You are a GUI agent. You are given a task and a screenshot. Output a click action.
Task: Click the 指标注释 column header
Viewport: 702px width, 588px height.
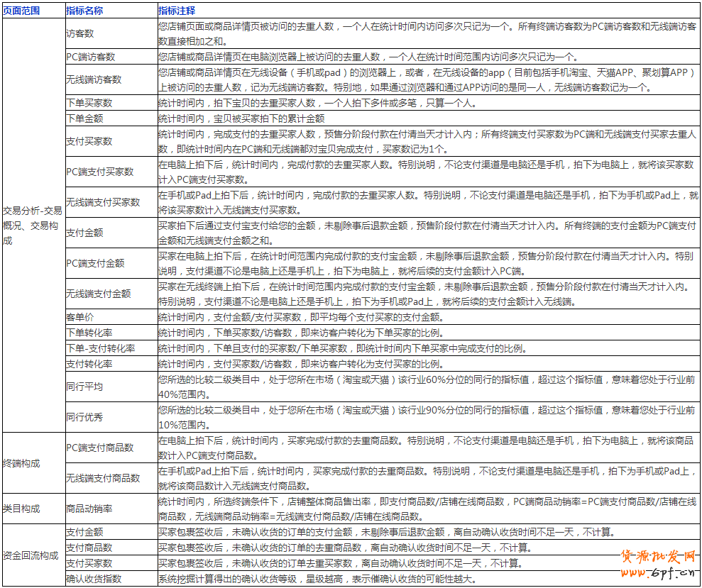[429, 11]
